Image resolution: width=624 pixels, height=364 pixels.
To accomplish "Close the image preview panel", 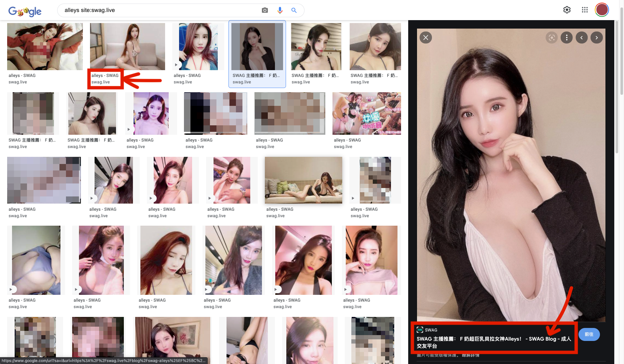I will [426, 38].
